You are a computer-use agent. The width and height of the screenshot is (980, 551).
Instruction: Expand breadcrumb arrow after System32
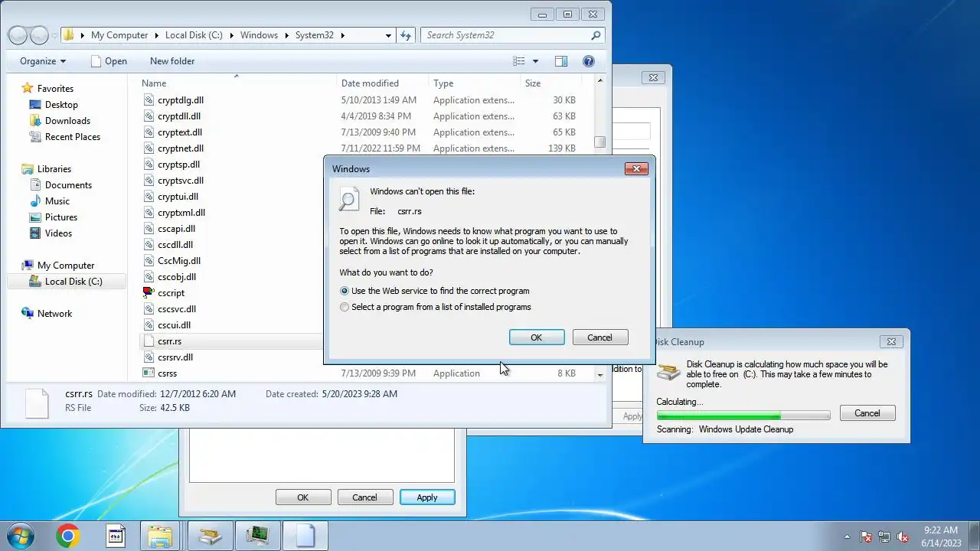click(x=343, y=35)
